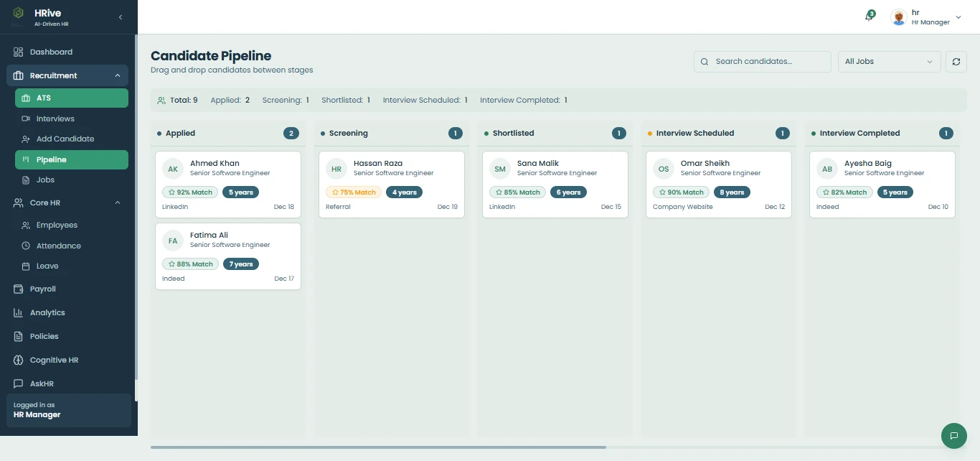Click the AK avatar for Ahmed Khan

173,169
